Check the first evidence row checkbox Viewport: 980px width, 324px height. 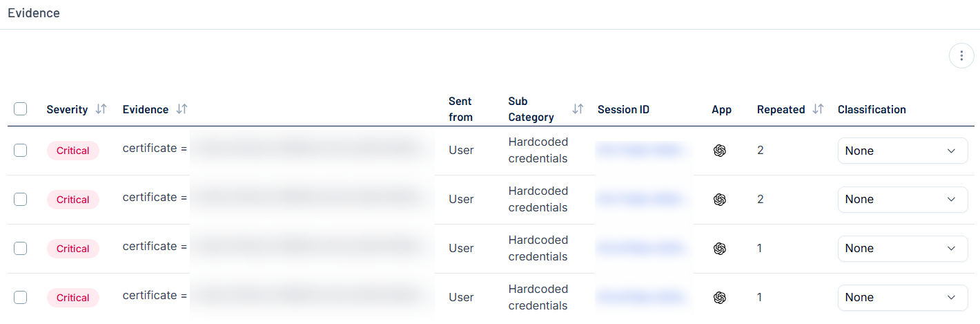tap(21, 150)
